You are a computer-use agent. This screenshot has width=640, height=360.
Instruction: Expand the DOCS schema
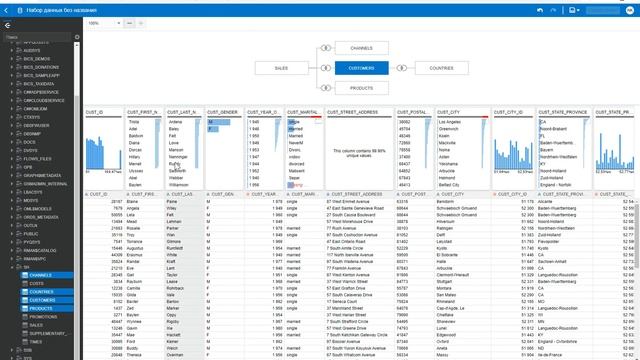(x=11, y=142)
